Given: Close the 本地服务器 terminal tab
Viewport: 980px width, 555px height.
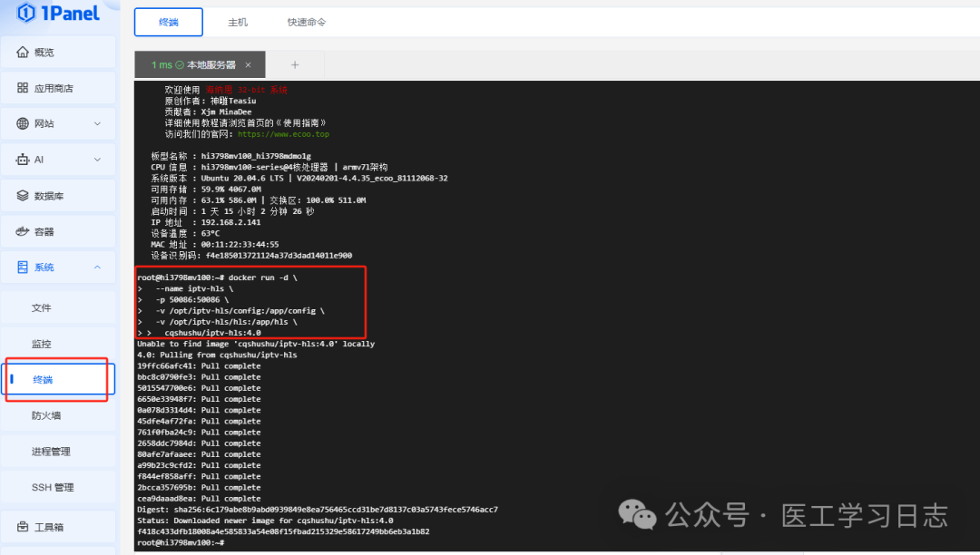Looking at the screenshot, I should pos(248,65).
